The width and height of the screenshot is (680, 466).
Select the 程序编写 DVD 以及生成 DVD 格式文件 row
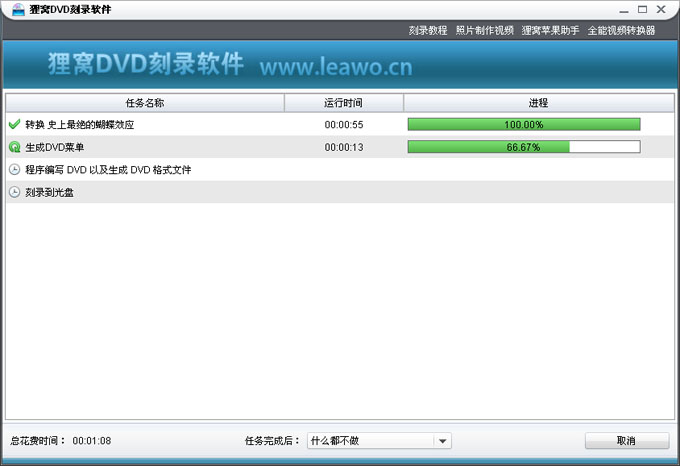coord(340,169)
